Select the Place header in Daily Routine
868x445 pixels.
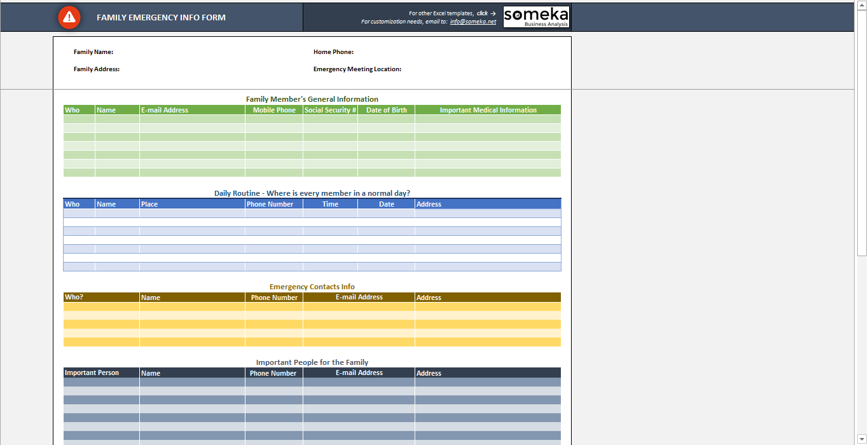pyautogui.click(x=192, y=204)
